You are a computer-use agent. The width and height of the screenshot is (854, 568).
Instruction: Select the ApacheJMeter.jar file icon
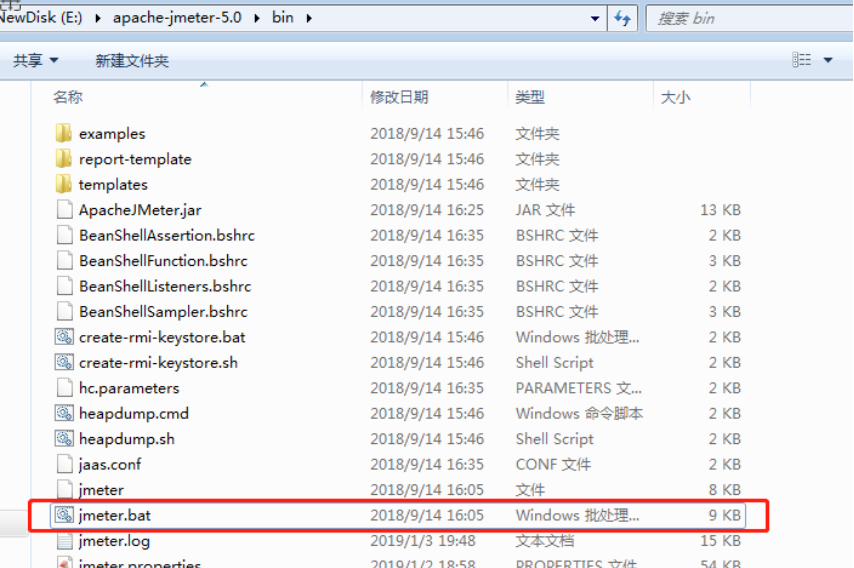64,210
